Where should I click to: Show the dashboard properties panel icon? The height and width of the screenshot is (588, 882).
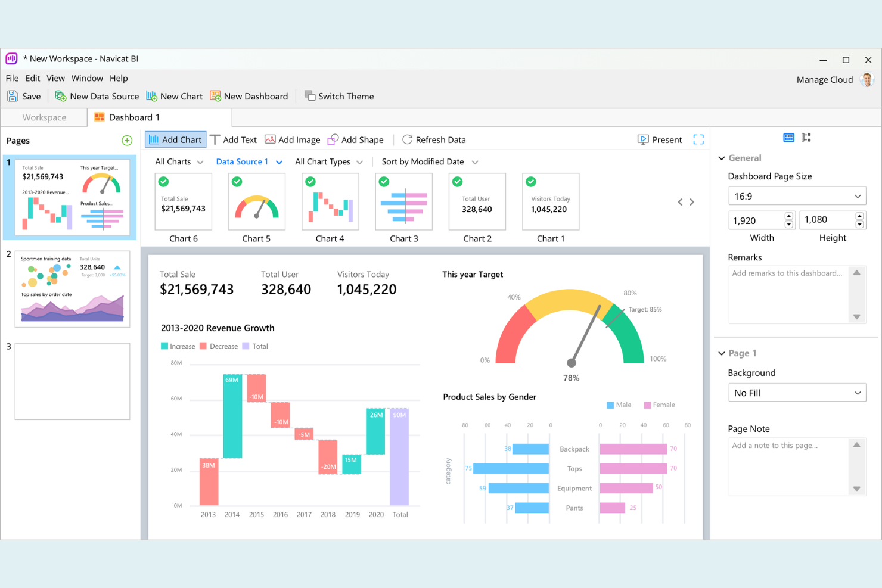788,138
